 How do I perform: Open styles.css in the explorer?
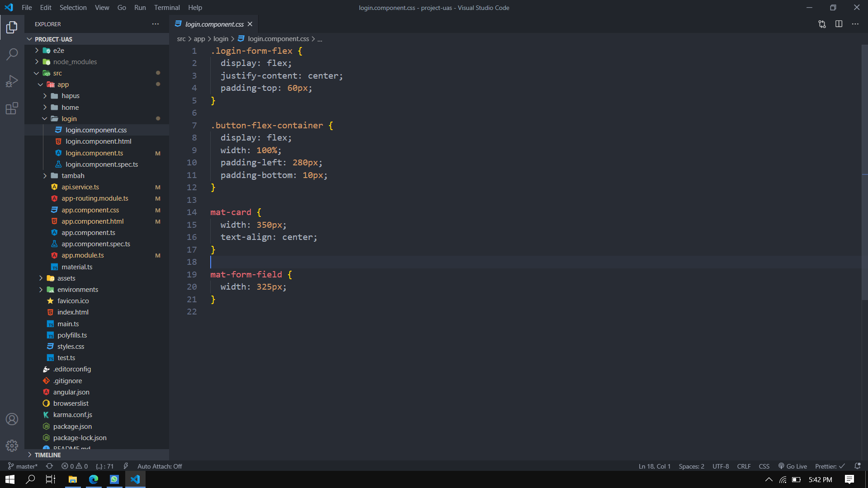[x=97, y=346]
